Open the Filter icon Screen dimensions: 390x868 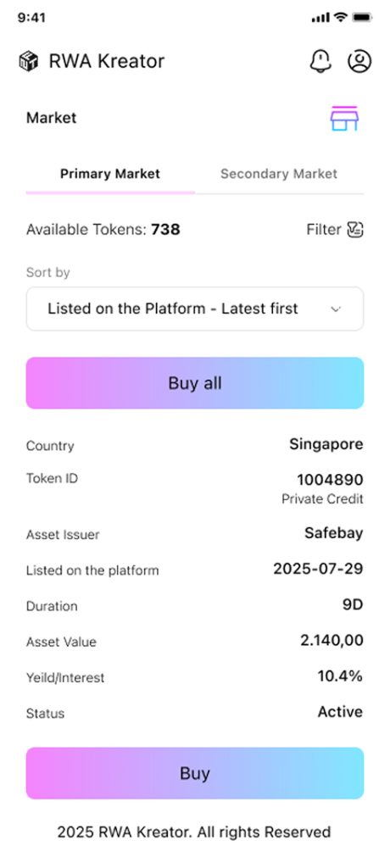[x=355, y=229]
